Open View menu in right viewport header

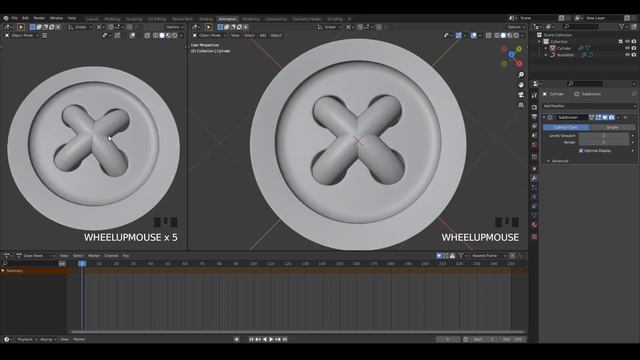pos(235,36)
